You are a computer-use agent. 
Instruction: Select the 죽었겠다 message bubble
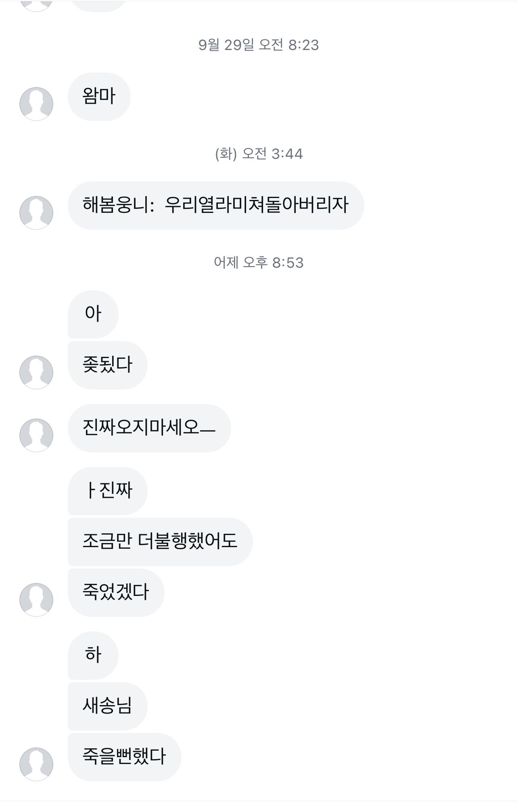pos(116,592)
